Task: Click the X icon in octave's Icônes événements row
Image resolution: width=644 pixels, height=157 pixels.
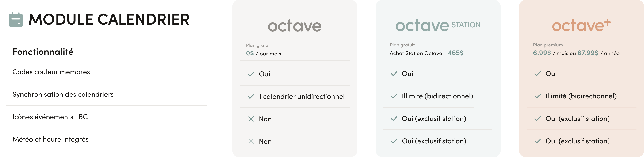Action: point(251,119)
